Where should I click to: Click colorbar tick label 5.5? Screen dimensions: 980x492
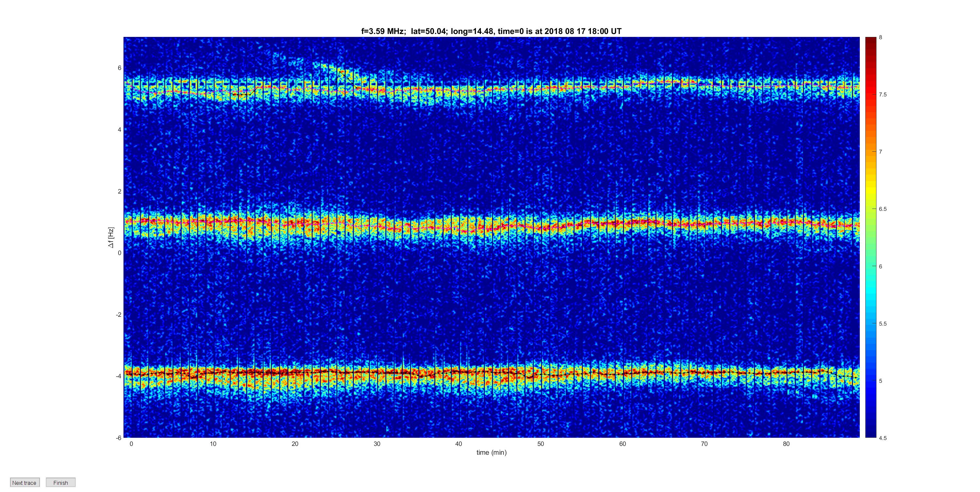tap(883, 324)
